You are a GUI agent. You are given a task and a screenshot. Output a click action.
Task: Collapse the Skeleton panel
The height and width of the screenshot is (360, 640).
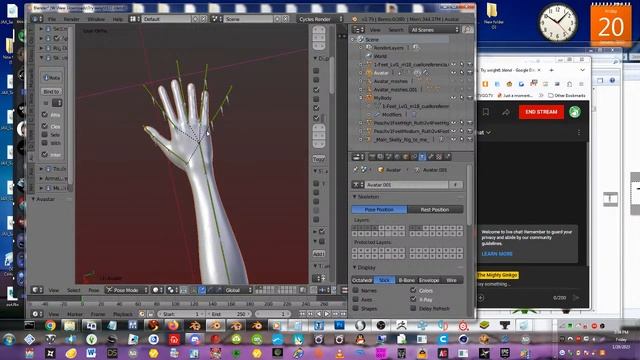[355, 197]
